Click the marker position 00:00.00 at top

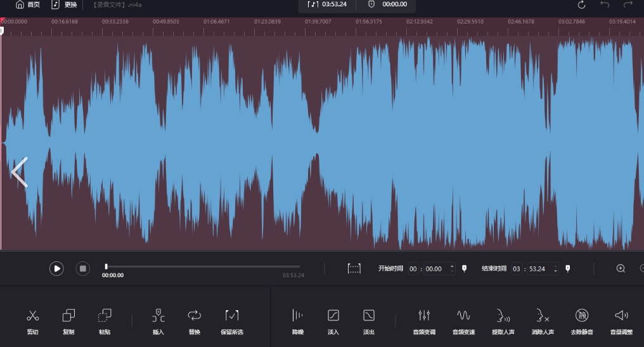tap(395, 4)
